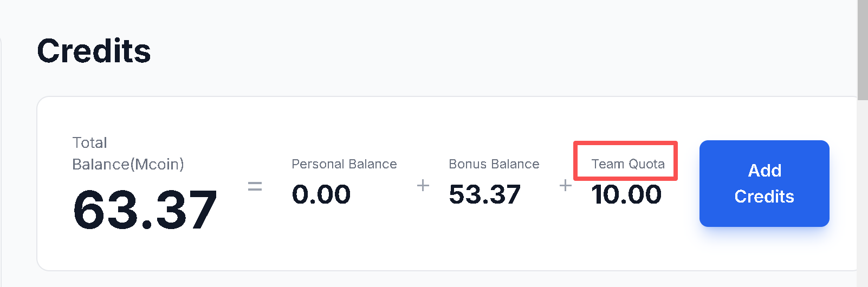Click the 63.37 total balance figure
This screenshot has width=868, height=287.
coord(145,210)
